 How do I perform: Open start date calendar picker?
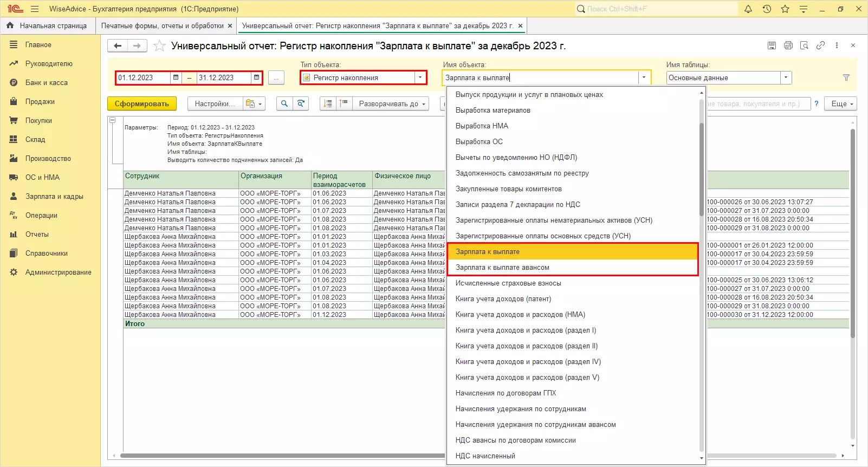pos(176,78)
